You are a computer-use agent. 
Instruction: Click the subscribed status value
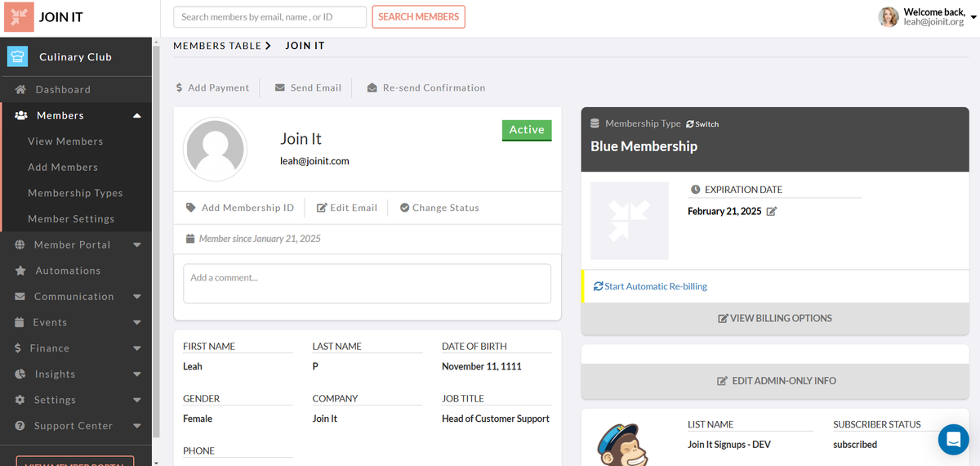(x=855, y=445)
